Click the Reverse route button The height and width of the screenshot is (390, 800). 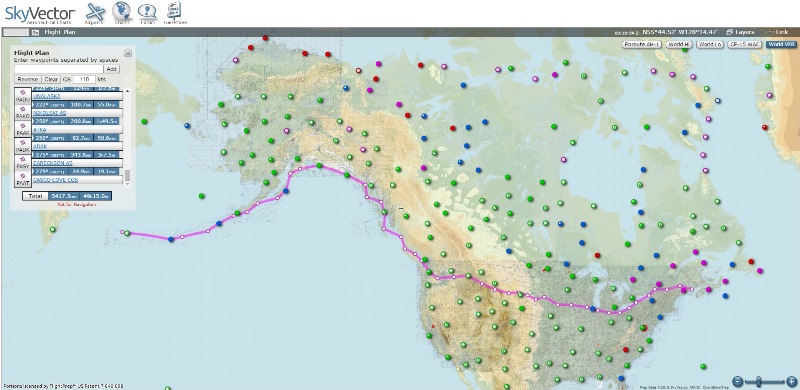(28, 79)
